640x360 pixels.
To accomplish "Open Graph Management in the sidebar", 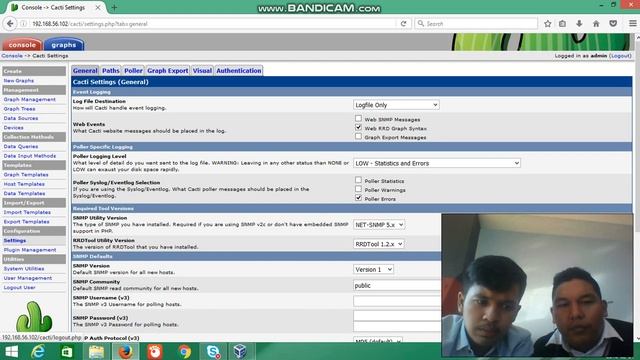I will (x=29, y=100).
